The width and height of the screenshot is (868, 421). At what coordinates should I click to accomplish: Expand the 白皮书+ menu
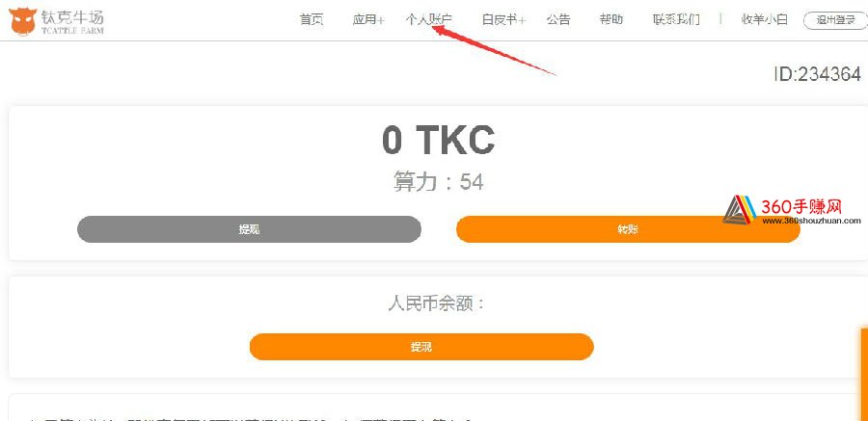503,20
